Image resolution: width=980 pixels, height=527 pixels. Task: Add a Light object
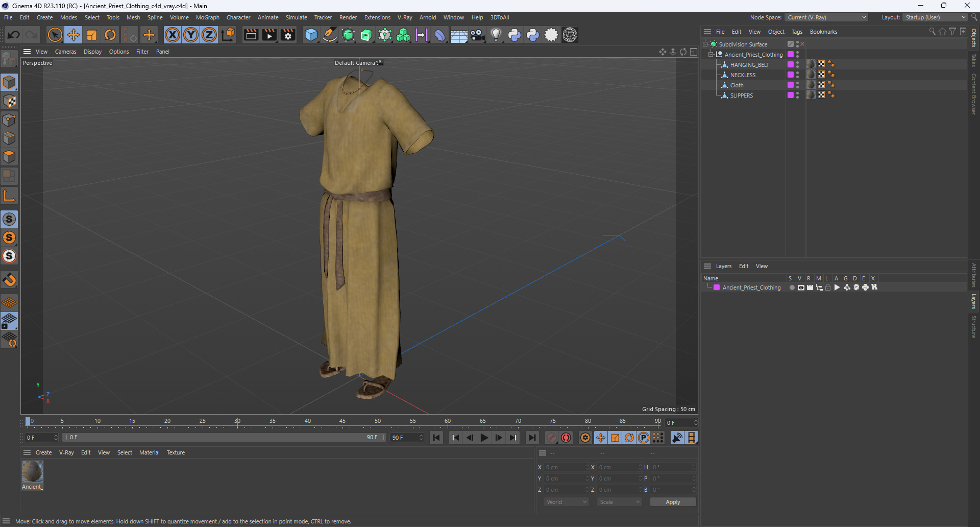click(x=496, y=35)
